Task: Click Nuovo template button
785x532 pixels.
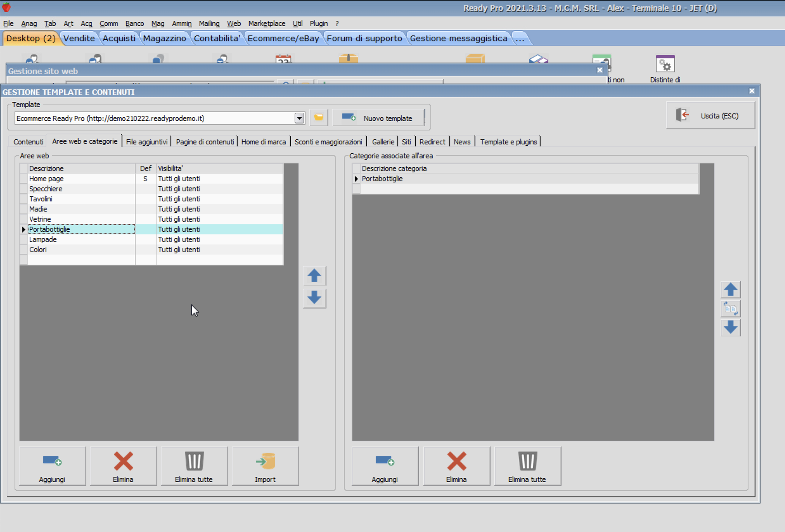Action: pyautogui.click(x=378, y=118)
